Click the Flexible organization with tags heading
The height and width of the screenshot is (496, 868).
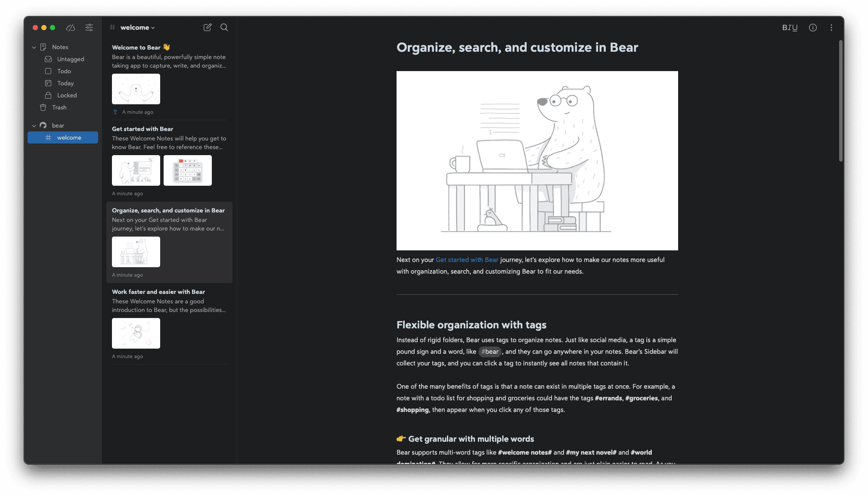(x=471, y=325)
